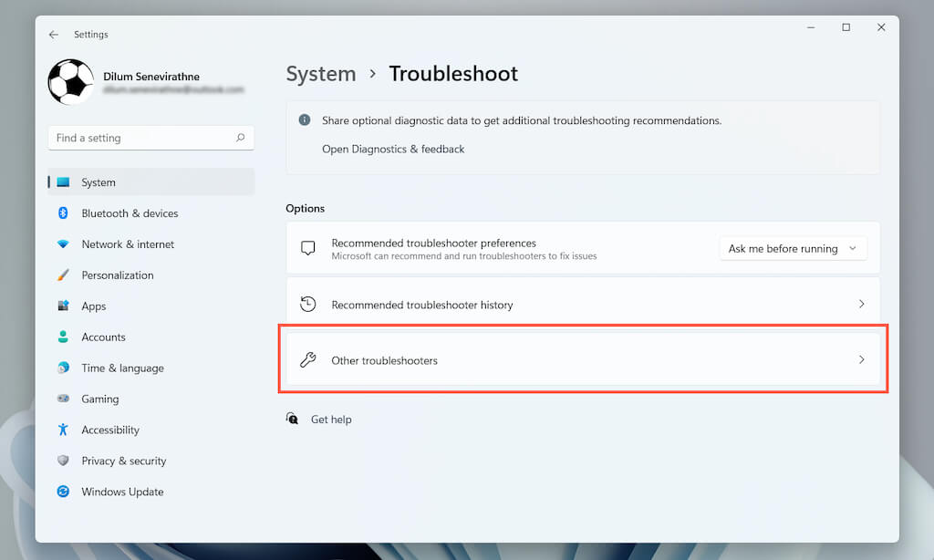
Task: Click the Get help link
Action: (x=331, y=420)
